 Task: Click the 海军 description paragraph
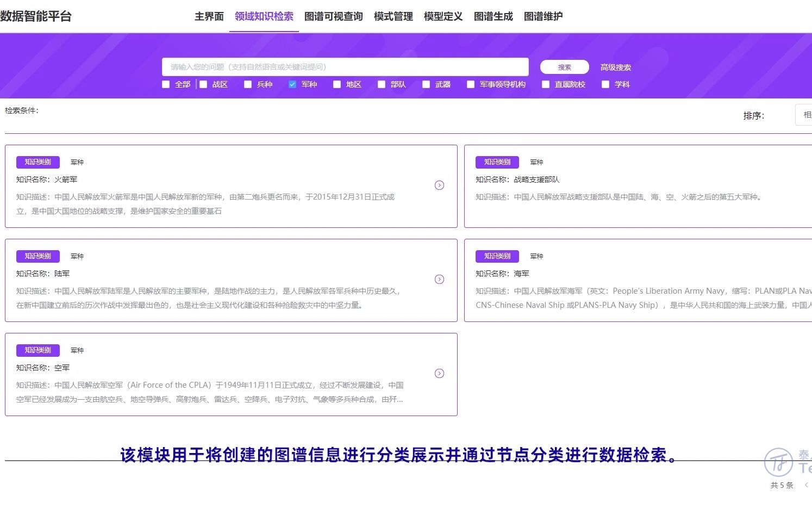(x=644, y=298)
